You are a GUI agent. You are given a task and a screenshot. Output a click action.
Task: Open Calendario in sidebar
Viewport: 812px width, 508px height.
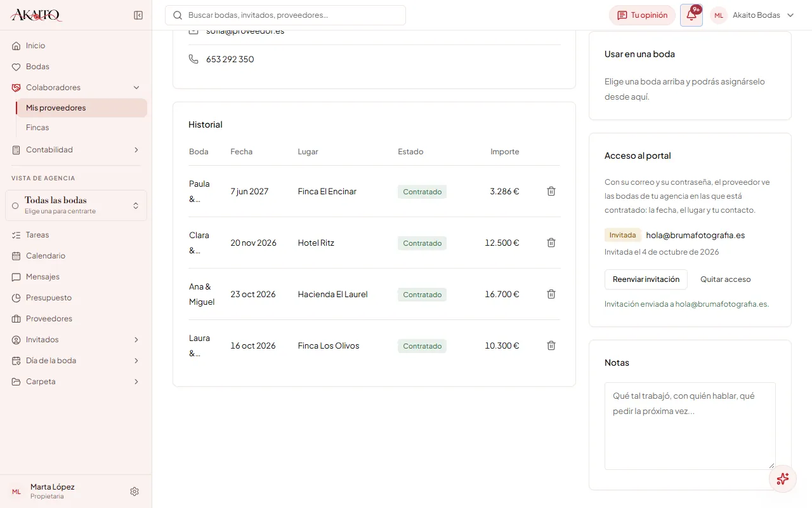[x=76, y=256]
